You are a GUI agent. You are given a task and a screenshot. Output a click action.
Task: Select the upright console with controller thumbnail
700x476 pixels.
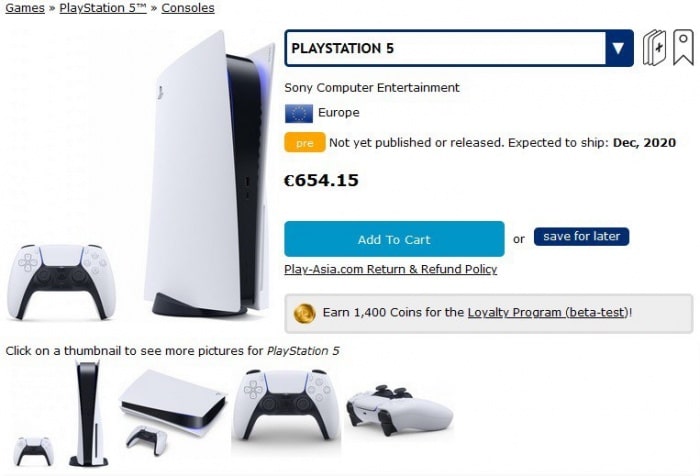coord(61,413)
